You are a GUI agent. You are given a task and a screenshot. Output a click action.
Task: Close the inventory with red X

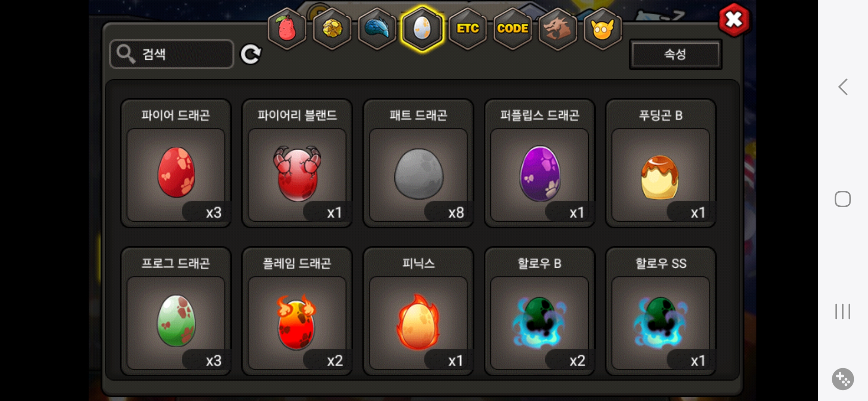click(734, 20)
